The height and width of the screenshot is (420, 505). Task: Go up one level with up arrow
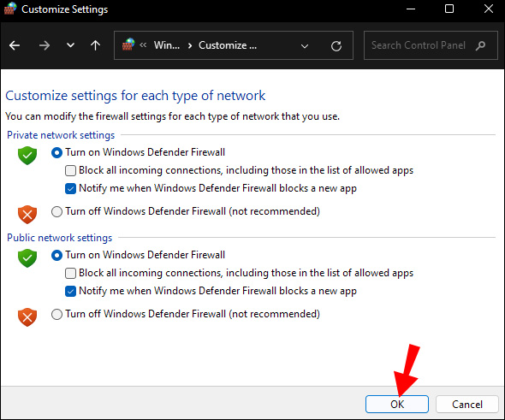[95, 45]
